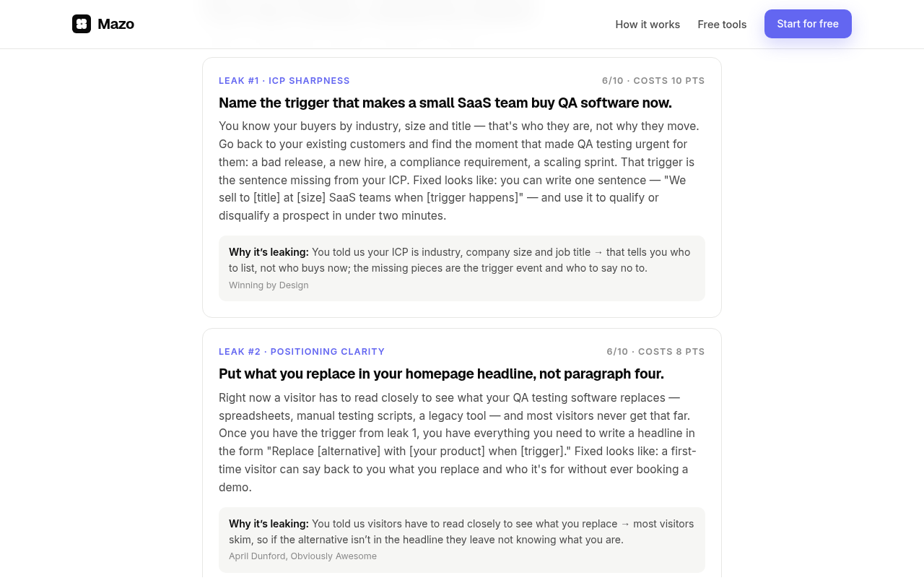This screenshot has height=578, width=924.
Task: Click the 6/10 · COSTS 8 PTS score
Action: tap(655, 352)
